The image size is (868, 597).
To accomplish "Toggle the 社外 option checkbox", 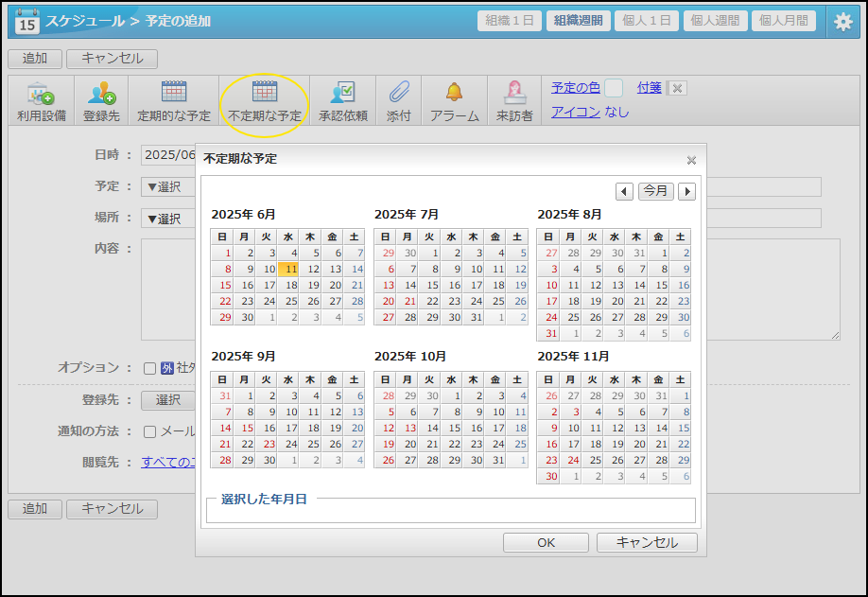I will coord(149,368).
